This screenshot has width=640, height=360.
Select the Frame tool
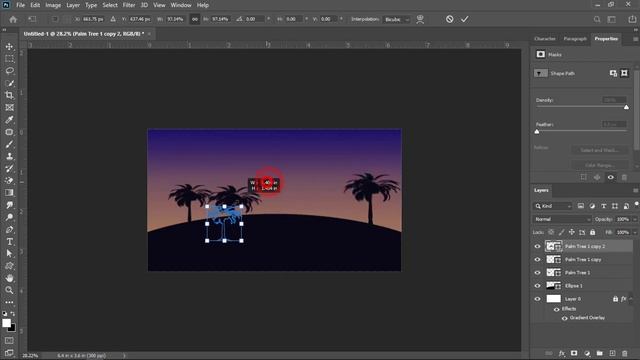pyautogui.click(x=9, y=107)
